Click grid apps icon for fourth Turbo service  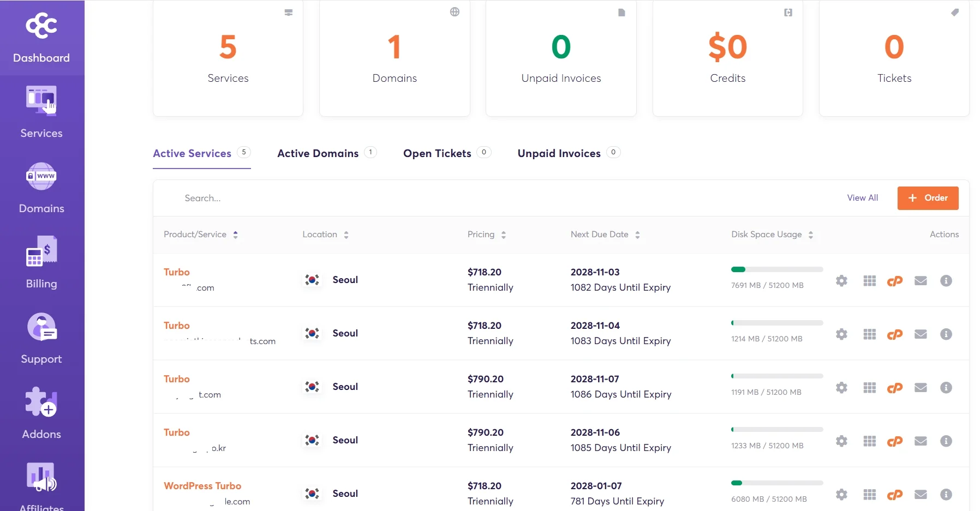[x=869, y=441]
